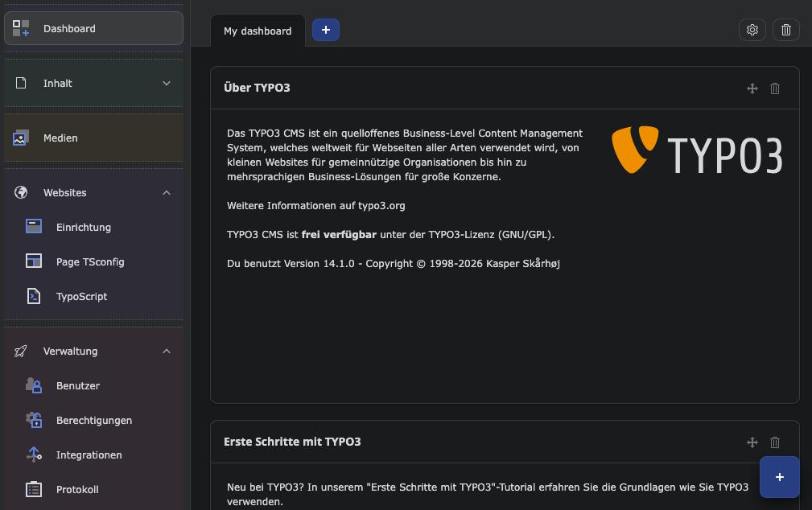Click the Berechtigungen permissions icon

[x=34, y=420]
